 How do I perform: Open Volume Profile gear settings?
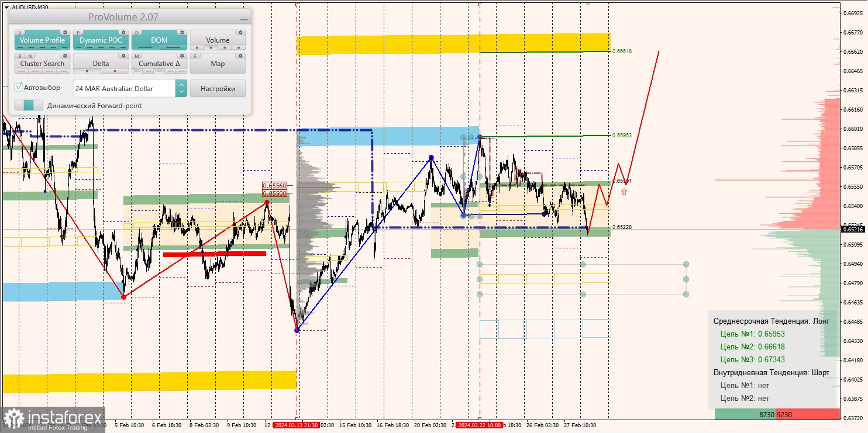(x=66, y=33)
